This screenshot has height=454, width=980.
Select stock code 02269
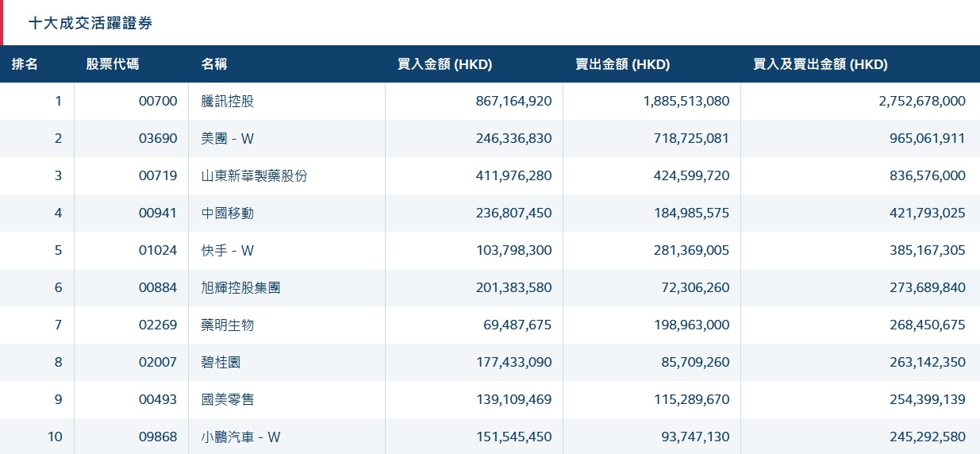(x=158, y=325)
